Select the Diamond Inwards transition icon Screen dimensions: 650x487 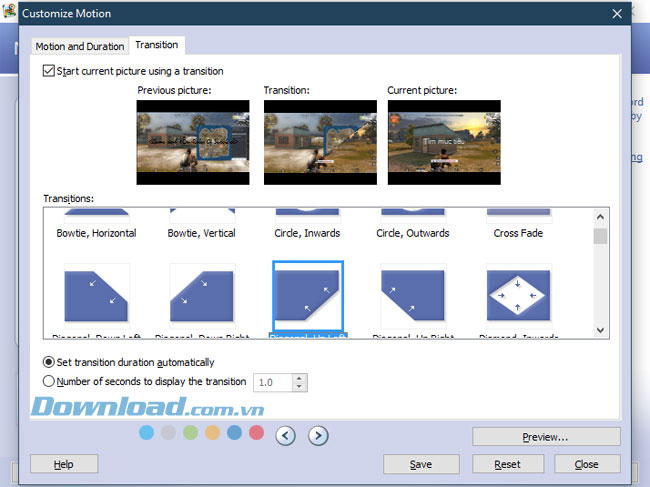pyautogui.click(x=518, y=296)
